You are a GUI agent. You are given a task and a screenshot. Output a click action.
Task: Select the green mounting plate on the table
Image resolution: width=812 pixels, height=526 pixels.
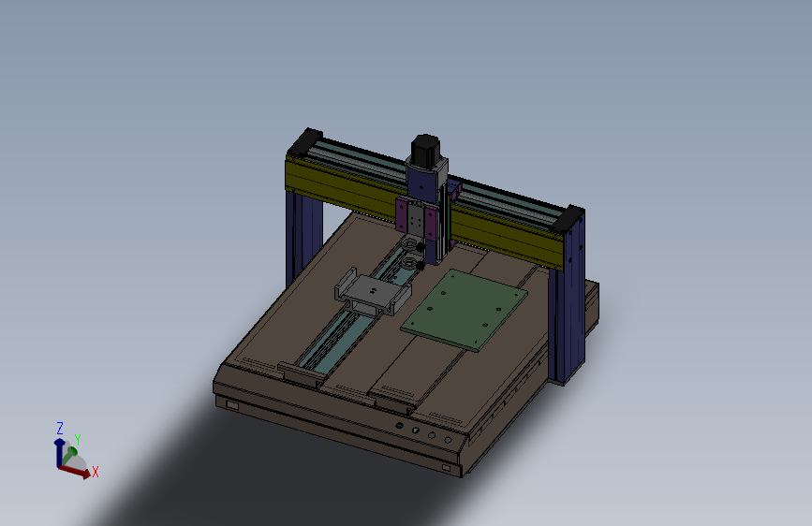coord(465,309)
